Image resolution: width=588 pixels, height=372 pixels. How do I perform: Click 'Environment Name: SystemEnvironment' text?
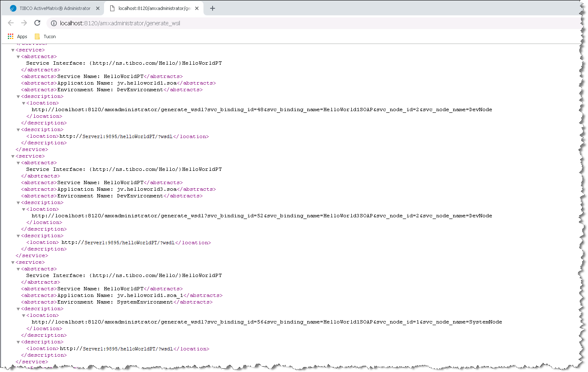pos(115,302)
